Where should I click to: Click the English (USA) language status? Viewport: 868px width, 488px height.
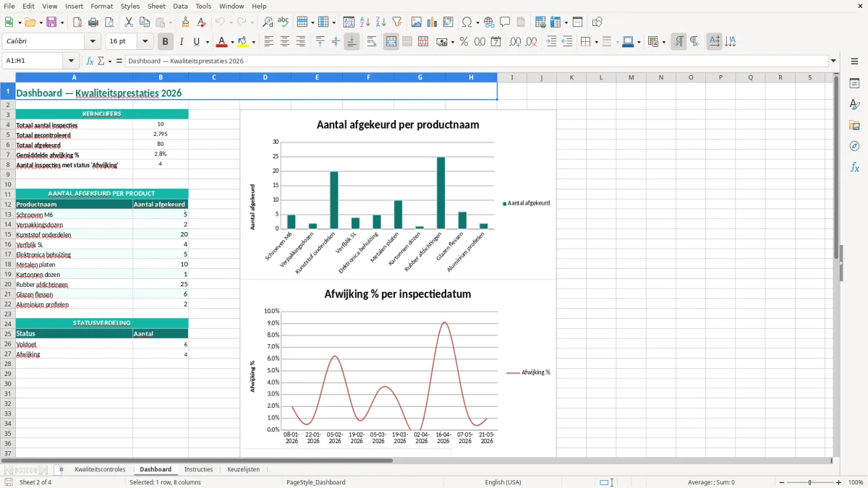coord(503,482)
